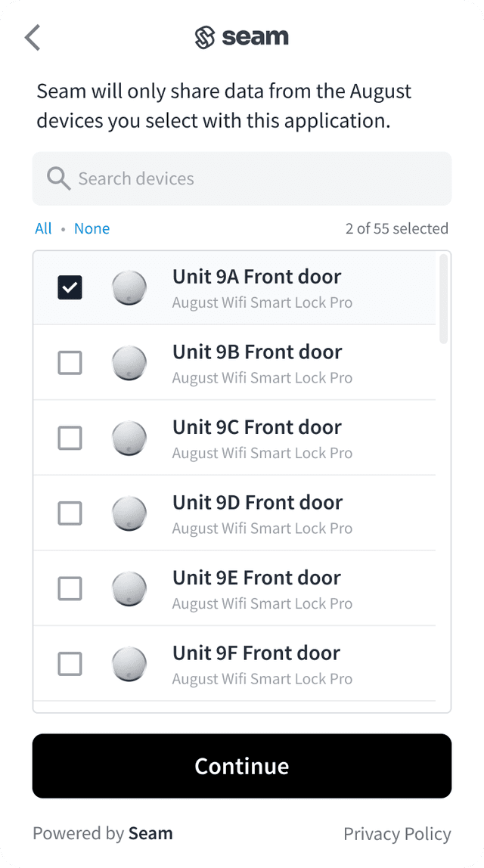Click the Unit 9C lock device icon
The width and height of the screenshot is (484, 868).
click(129, 439)
